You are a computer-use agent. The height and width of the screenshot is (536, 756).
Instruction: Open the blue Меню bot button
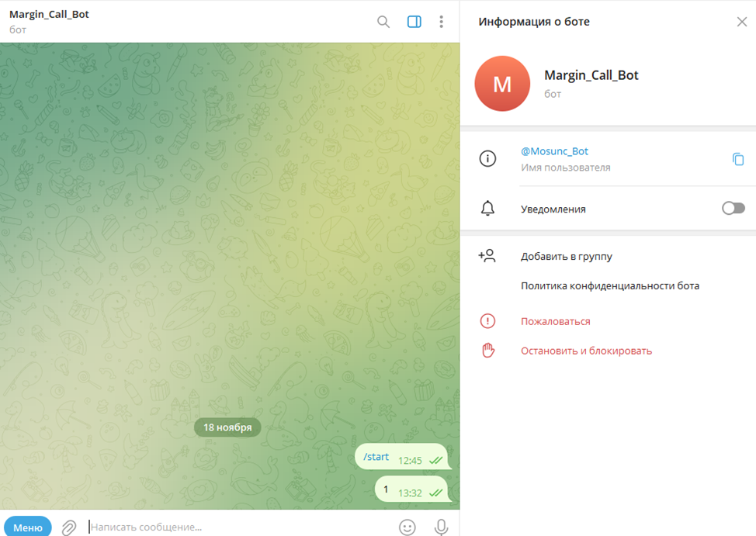[27, 527]
